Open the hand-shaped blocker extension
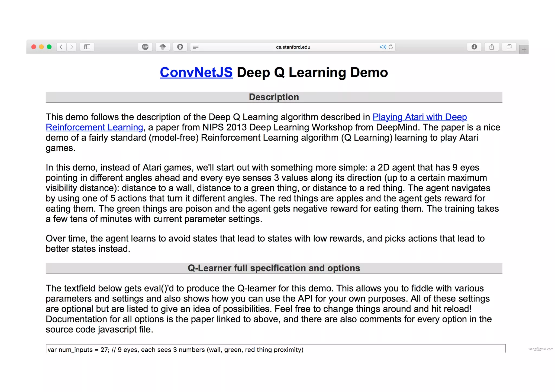 tap(180, 47)
